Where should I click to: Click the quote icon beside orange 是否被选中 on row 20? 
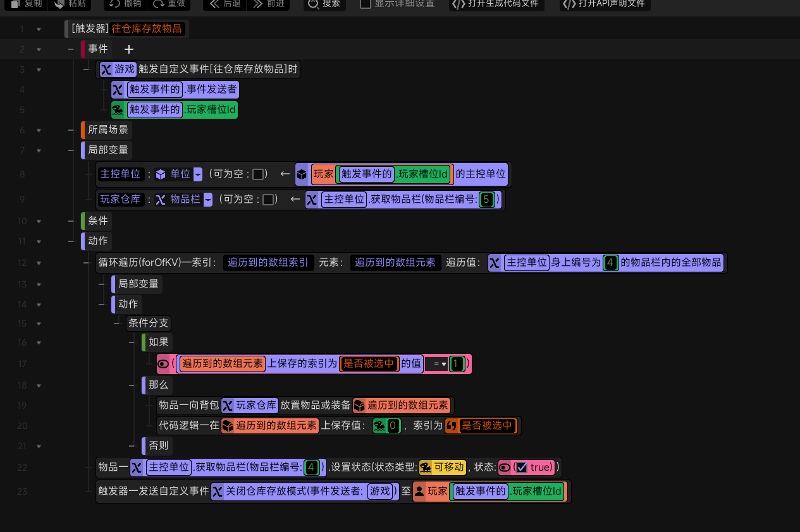point(452,426)
